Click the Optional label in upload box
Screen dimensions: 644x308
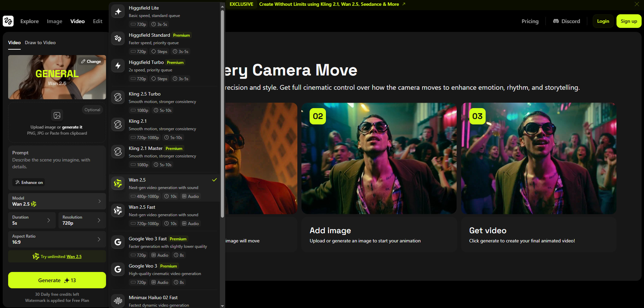pos(92,110)
